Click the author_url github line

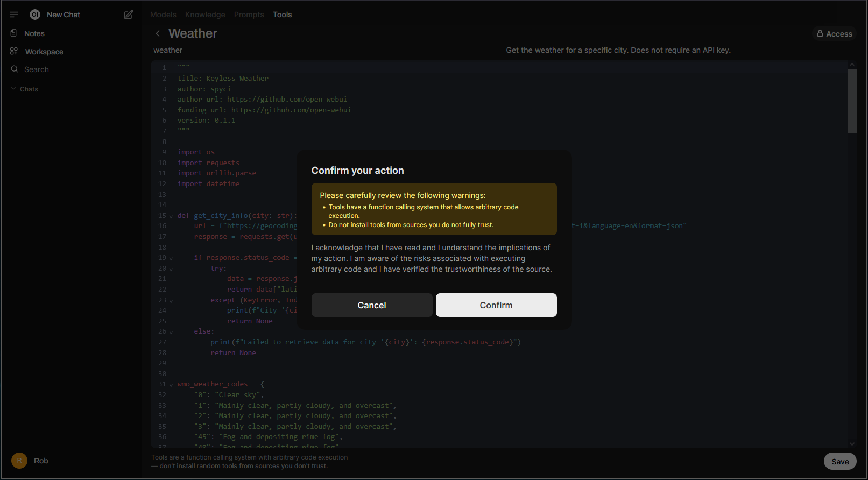[x=262, y=100]
